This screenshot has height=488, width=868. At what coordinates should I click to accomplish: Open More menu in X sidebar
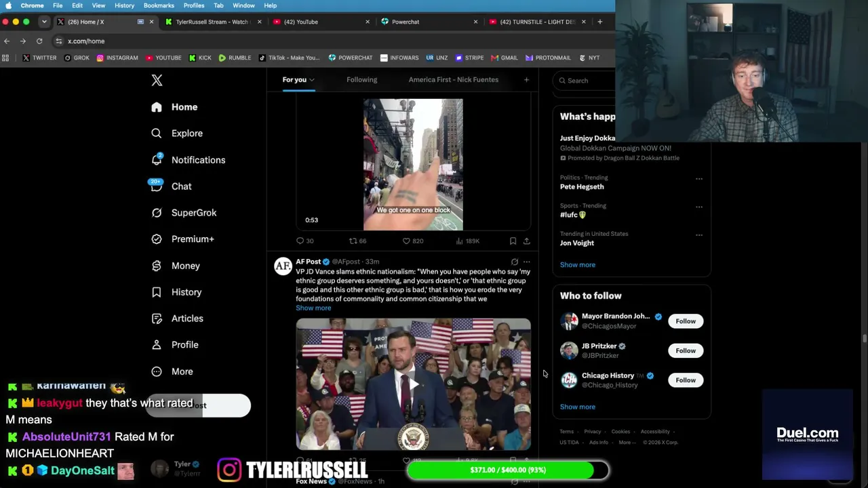(x=172, y=371)
